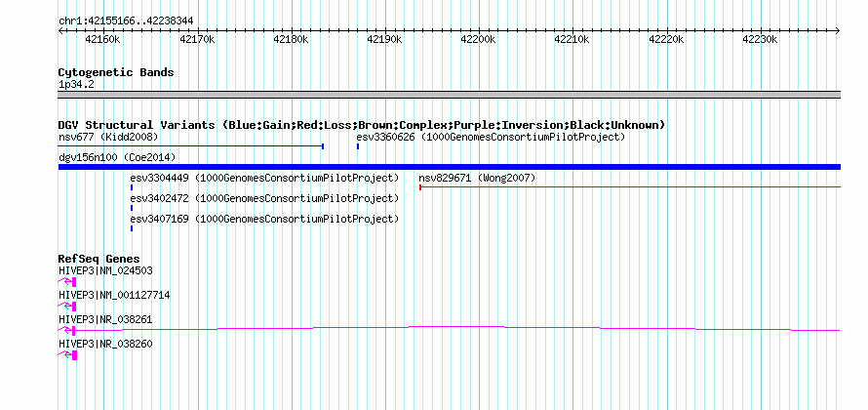Click the 42170k ruler tick label

click(x=197, y=39)
